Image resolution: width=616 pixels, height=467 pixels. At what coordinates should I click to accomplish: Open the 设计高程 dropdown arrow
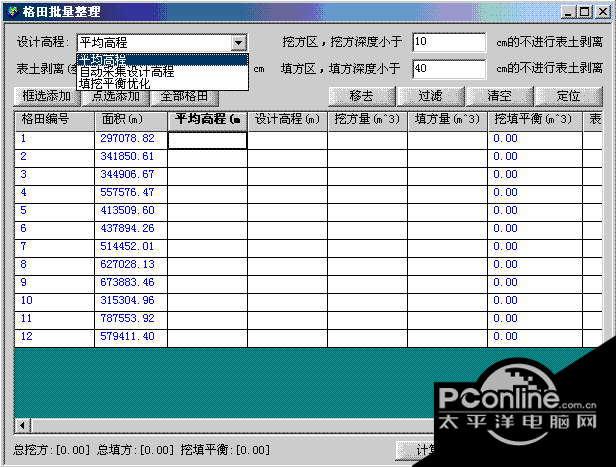click(238, 42)
